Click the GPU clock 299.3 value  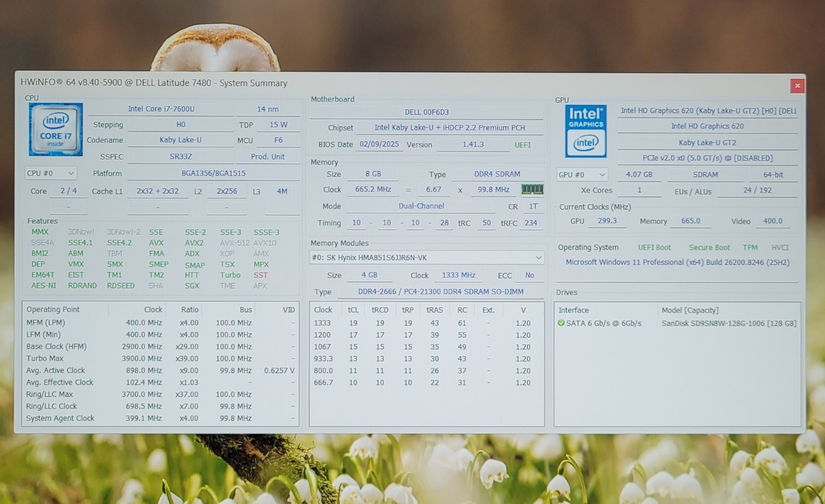(x=607, y=221)
